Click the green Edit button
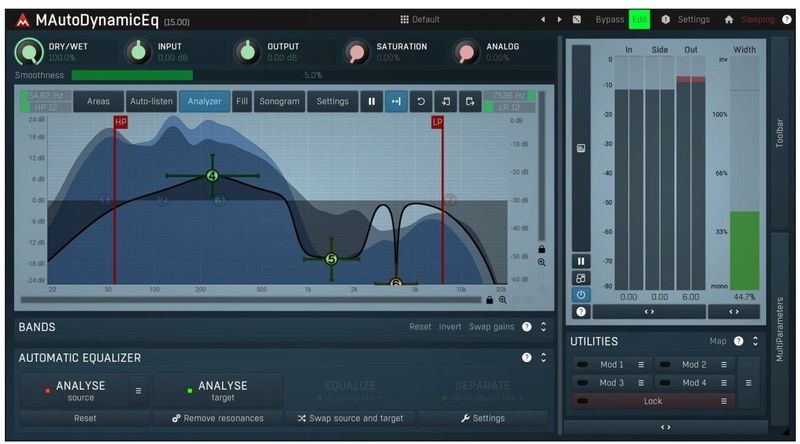Screen dimensions: 800x444 [x=639, y=19]
